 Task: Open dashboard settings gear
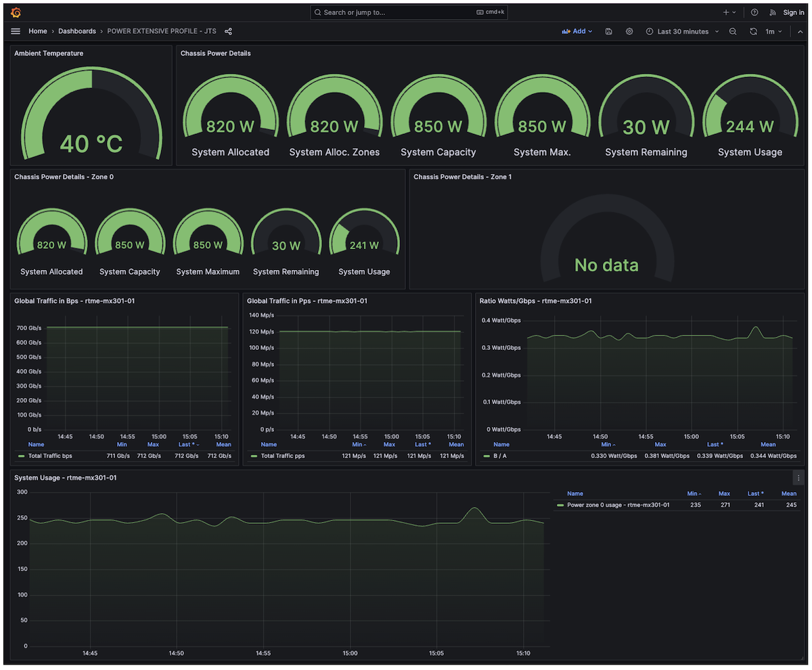click(629, 31)
